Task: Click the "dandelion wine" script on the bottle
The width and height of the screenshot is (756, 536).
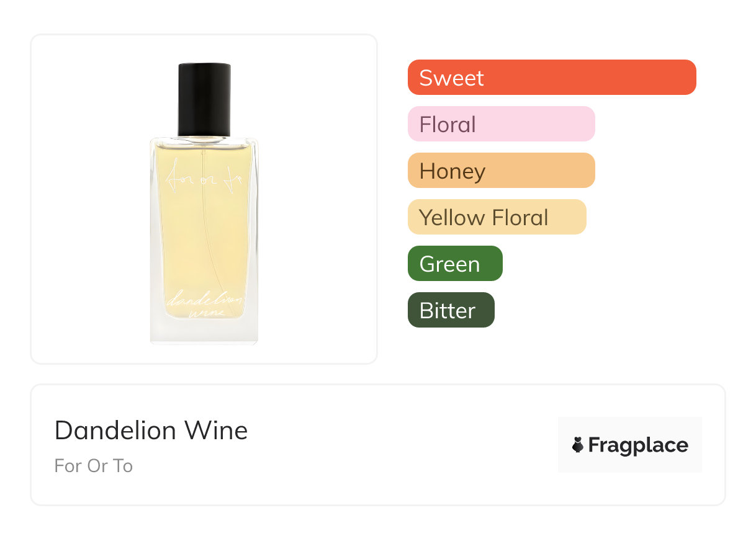Action: pos(204,305)
